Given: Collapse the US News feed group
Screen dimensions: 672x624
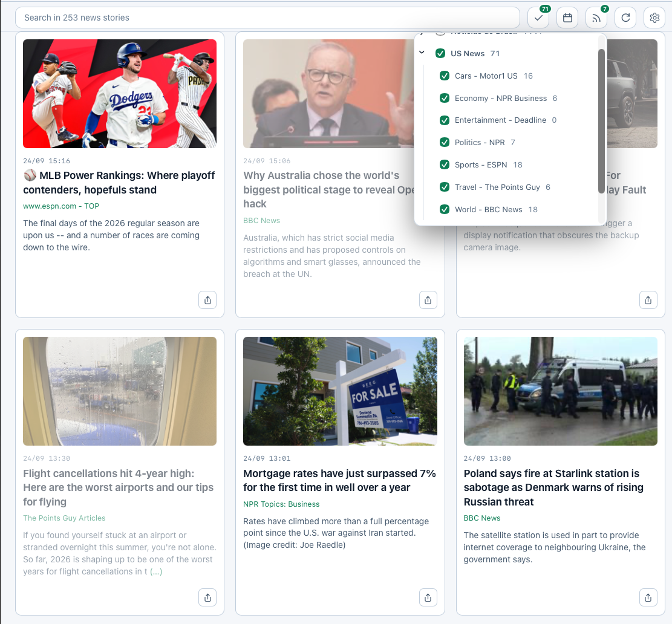Looking at the screenshot, I should tap(422, 53).
